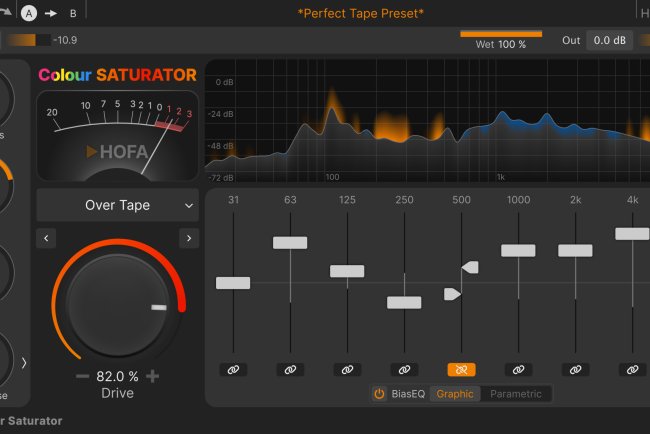The image size is (650, 434).
Task: Click the spectrum analyzer display
Action: point(427,120)
